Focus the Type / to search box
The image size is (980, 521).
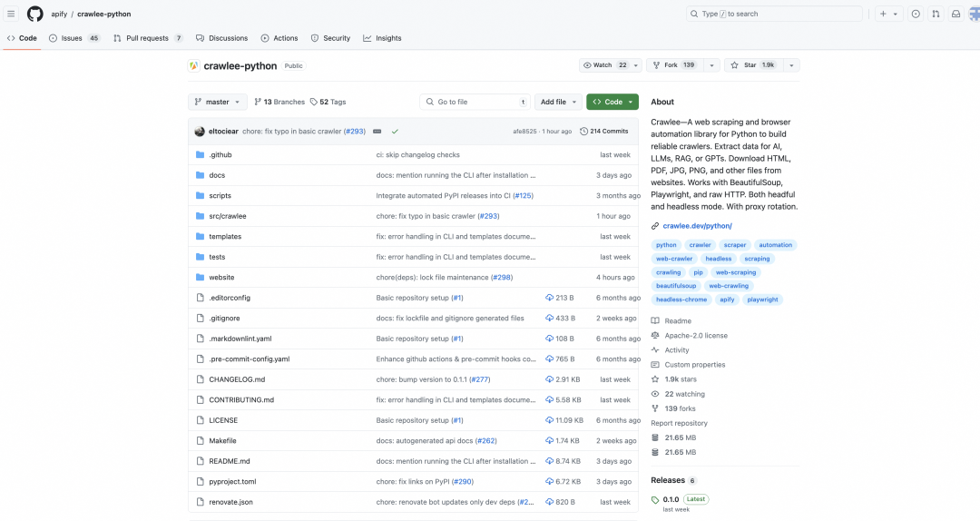[774, 14]
